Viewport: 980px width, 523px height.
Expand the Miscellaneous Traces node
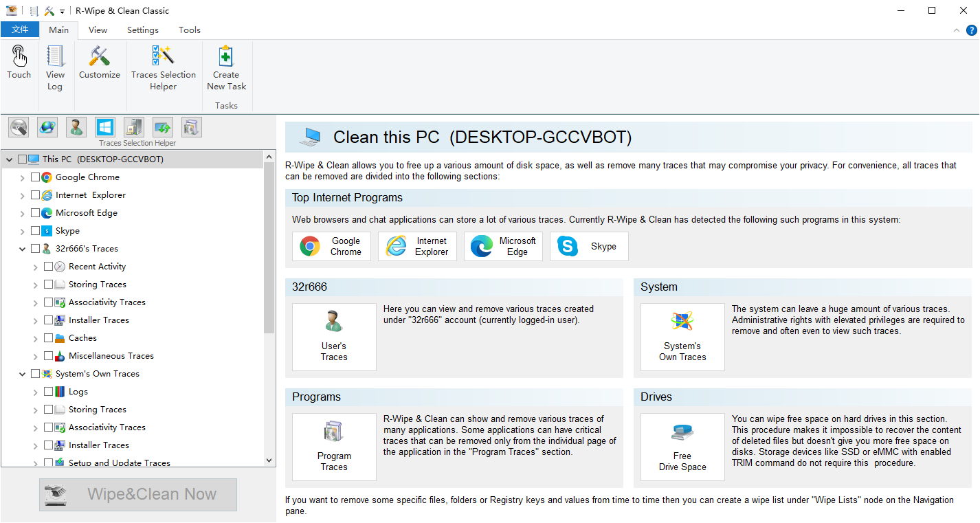point(36,356)
